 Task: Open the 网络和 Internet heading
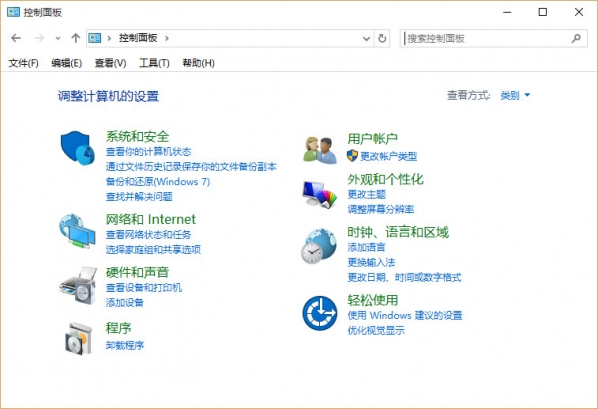(151, 219)
